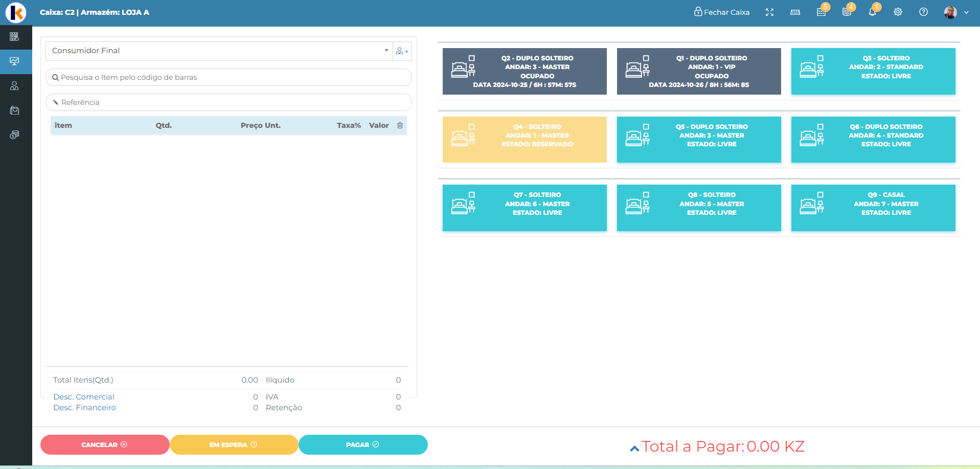
Task: Click the barcode item search field
Action: pos(229,77)
